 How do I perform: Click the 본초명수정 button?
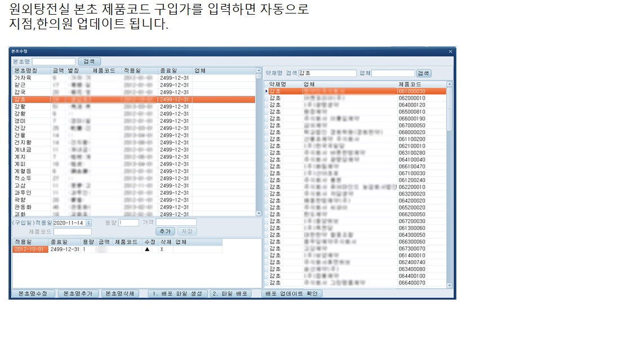33,294
